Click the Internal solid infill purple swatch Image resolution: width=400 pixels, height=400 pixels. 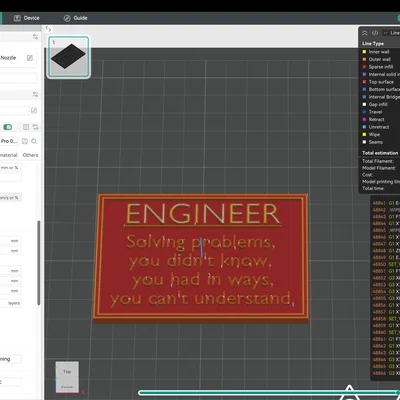click(x=364, y=74)
